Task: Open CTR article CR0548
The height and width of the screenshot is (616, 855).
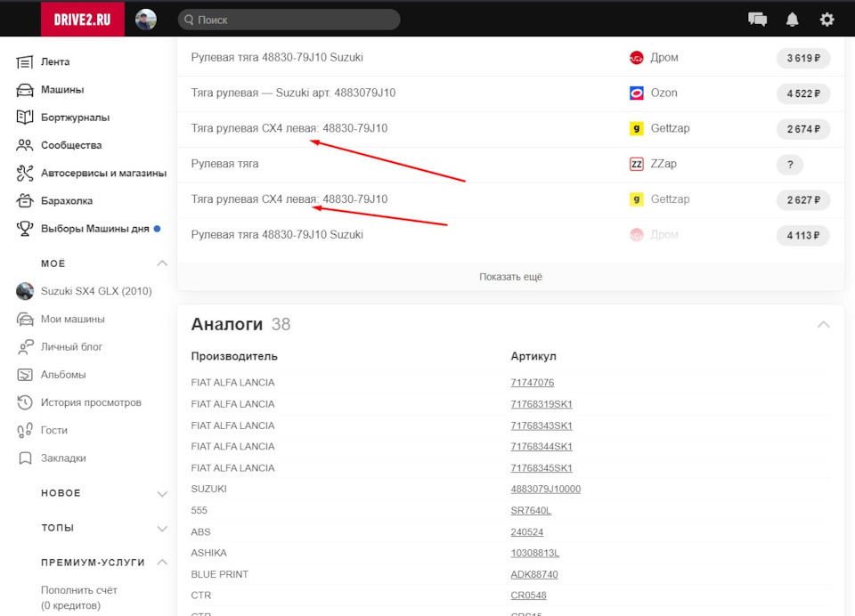Action: pyautogui.click(x=528, y=596)
